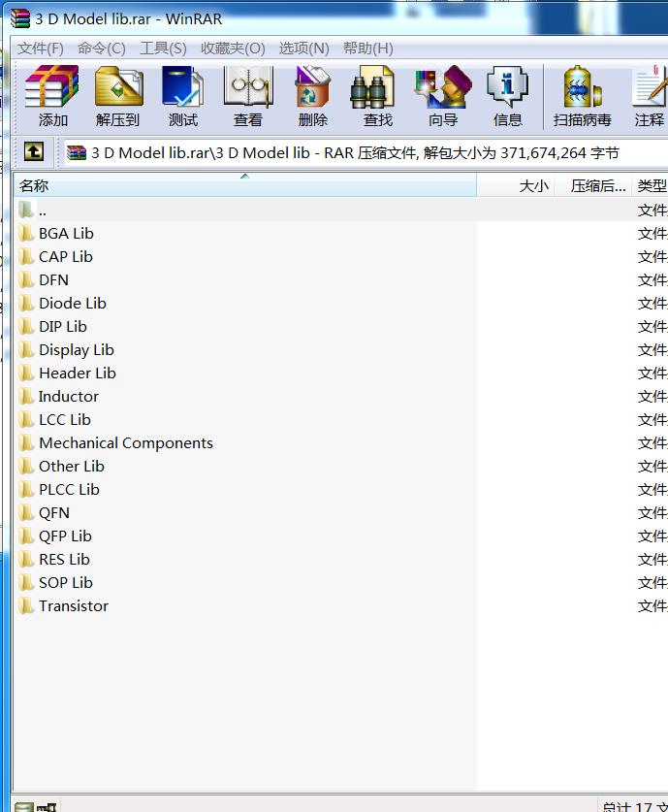The height and width of the screenshot is (812, 668).
Task: Select the Display Lib name text
Action: [x=77, y=350]
